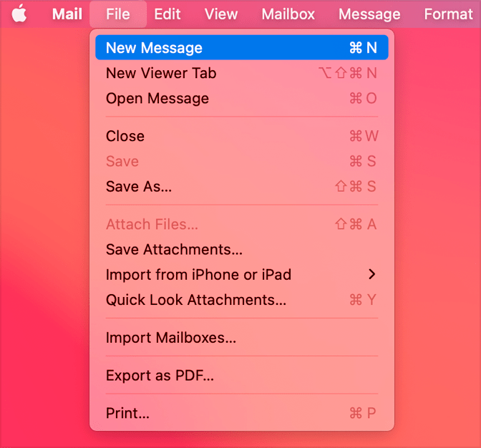Open the Format menu
Screen dimensions: 481x448
449,14
